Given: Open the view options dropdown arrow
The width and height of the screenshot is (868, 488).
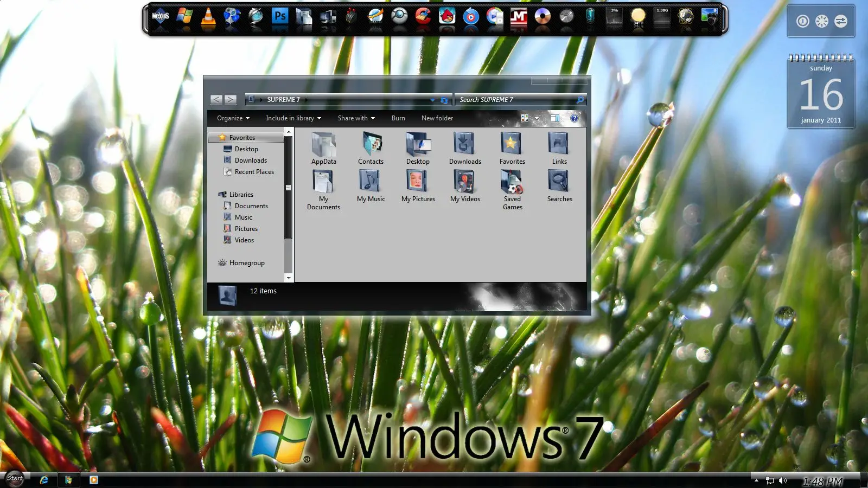Looking at the screenshot, I should point(537,118).
